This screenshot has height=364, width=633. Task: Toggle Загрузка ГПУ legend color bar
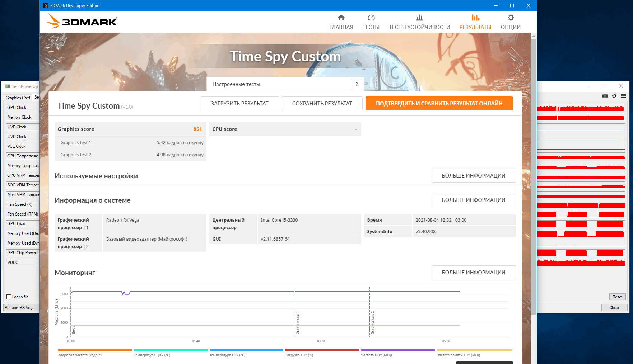point(322,350)
